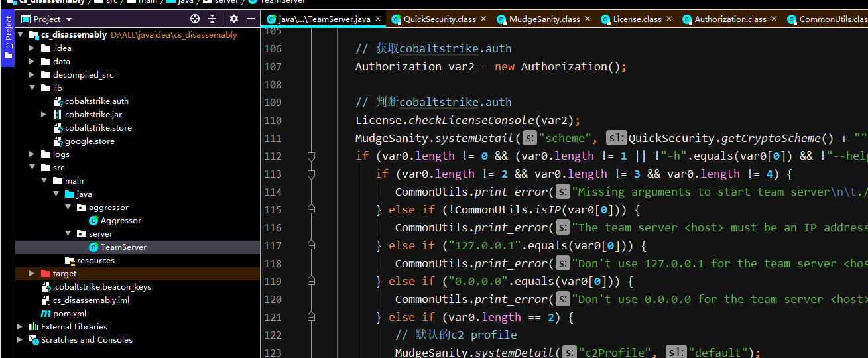Viewport: 868px width, 358px height.
Task: Switch to the TeamServer.java editor tab
Action: [x=324, y=19]
